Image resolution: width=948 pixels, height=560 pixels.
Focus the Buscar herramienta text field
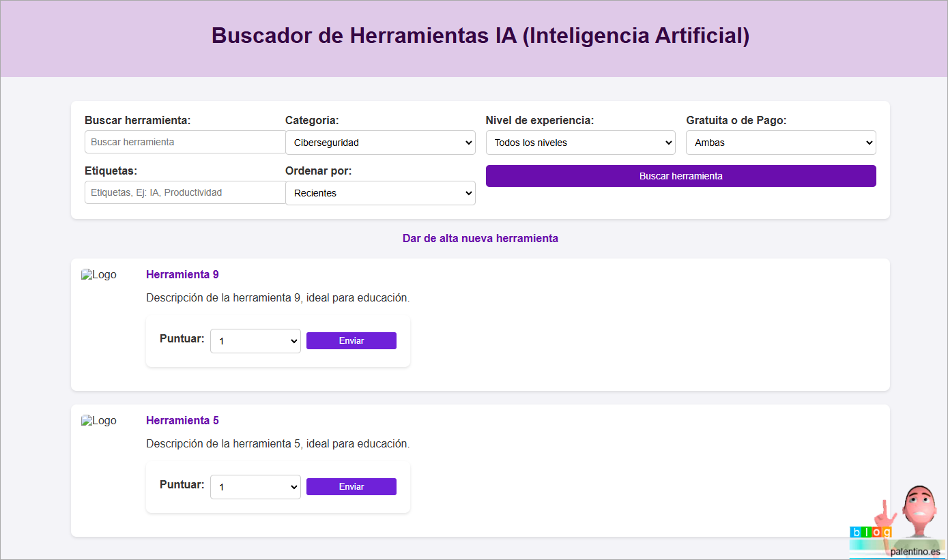[x=185, y=142]
